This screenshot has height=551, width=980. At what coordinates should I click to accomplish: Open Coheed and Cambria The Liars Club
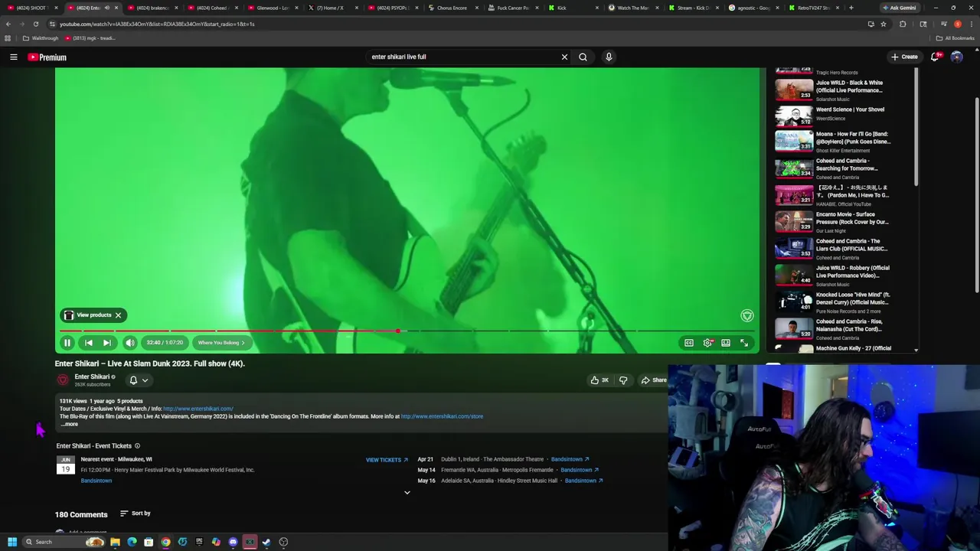coord(833,249)
